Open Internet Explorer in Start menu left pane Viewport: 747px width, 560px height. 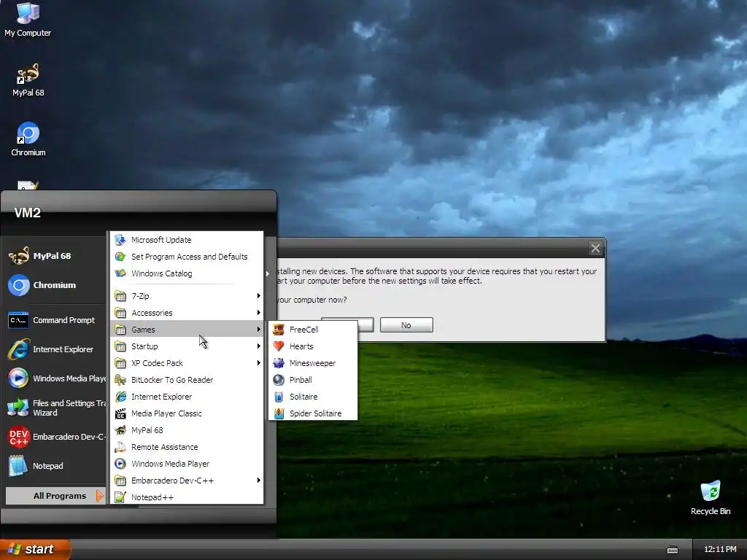click(55, 349)
